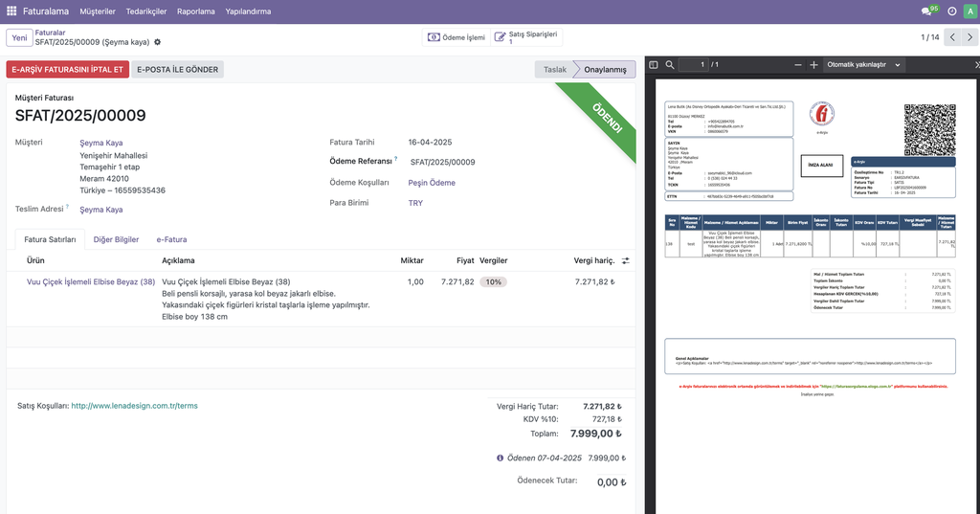Zoom in the PDF with plus icon
The image size is (980, 514).
point(814,65)
